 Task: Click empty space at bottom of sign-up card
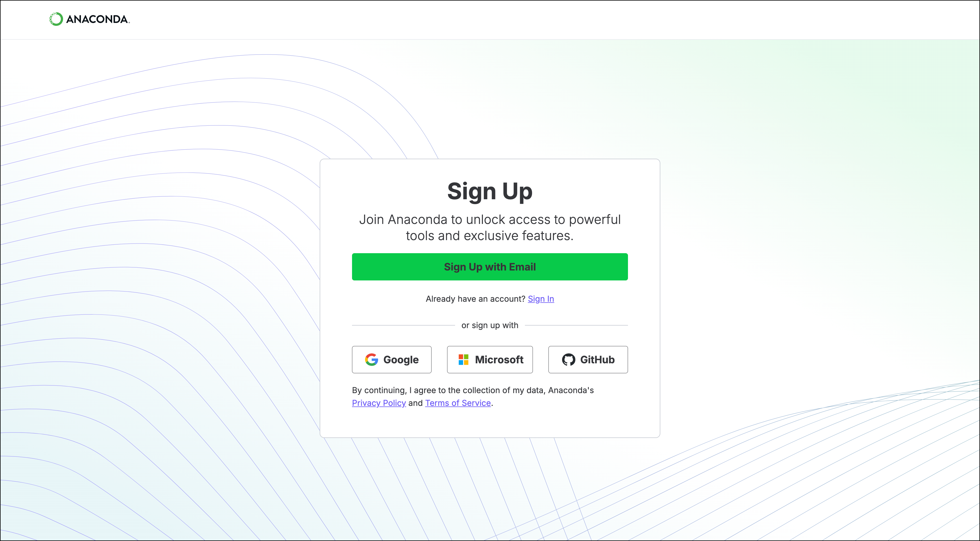tap(490, 423)
